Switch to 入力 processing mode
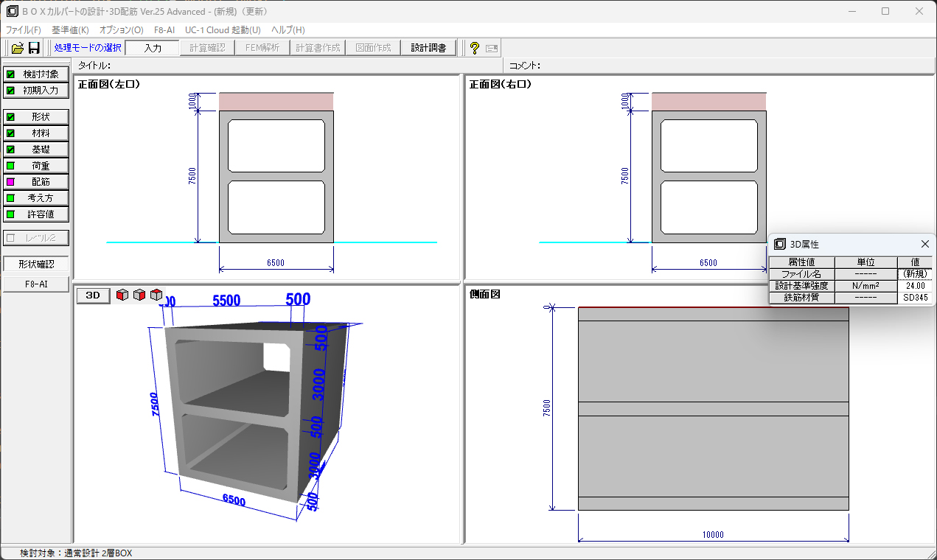The image size is (937, 560). pos(153,48)
